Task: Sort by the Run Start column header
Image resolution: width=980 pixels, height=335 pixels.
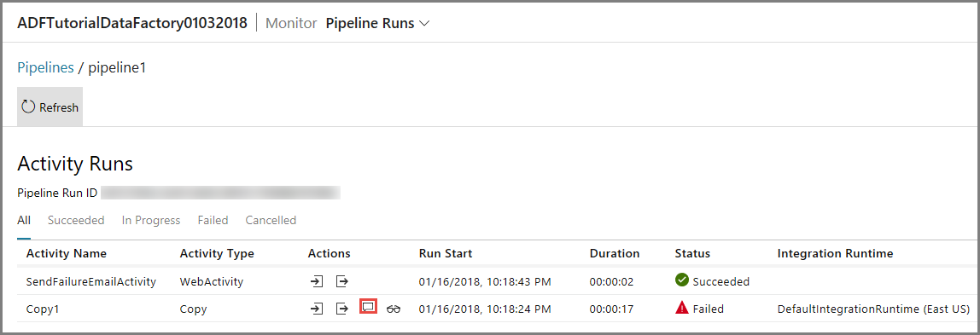Action: 446,253
